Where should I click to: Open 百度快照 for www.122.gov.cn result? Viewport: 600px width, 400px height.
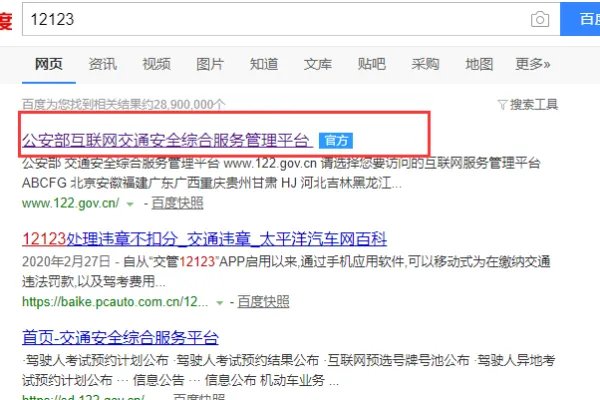177,203
